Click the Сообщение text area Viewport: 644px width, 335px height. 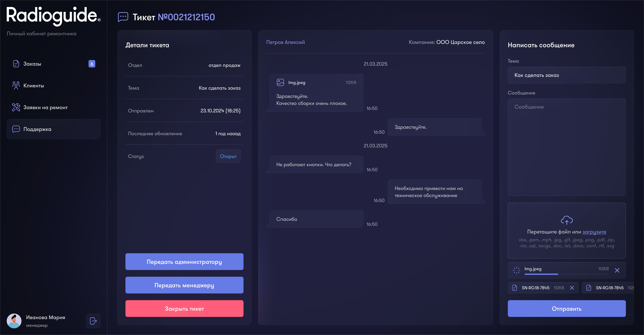tap(567, 147)
